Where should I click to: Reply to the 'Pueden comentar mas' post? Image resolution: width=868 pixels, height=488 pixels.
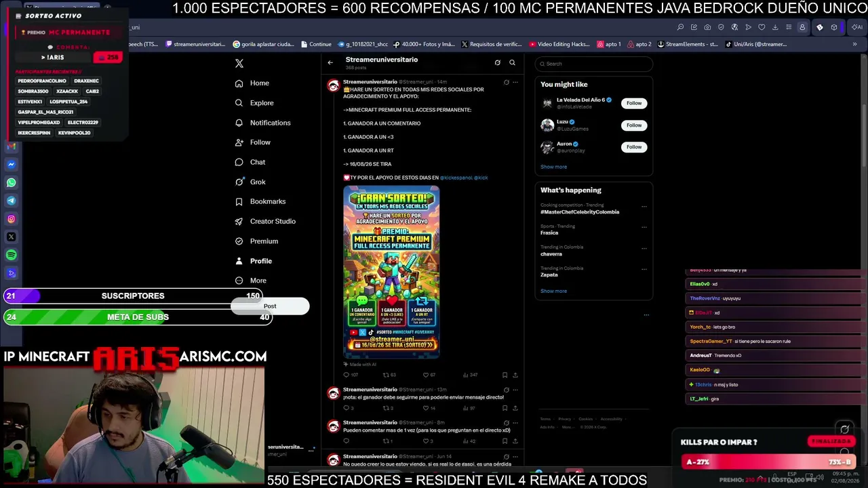click(x=346, y=441)
